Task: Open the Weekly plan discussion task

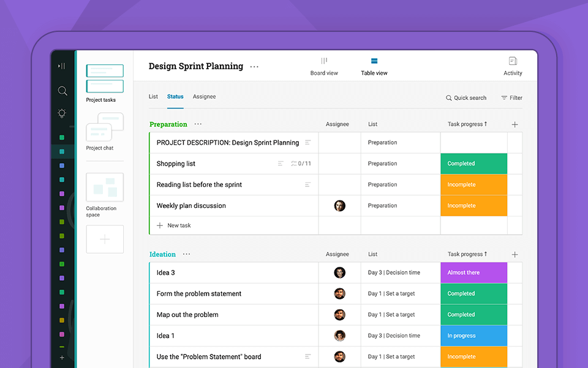Action: click(191, 206)
